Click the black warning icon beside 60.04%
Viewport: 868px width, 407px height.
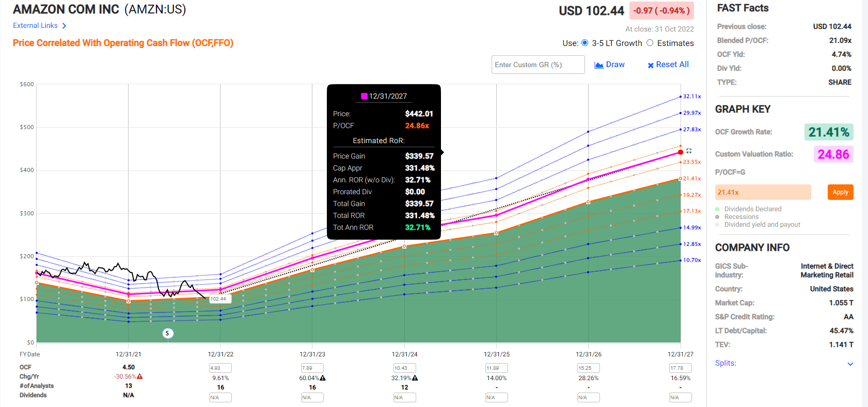(323, 378)
